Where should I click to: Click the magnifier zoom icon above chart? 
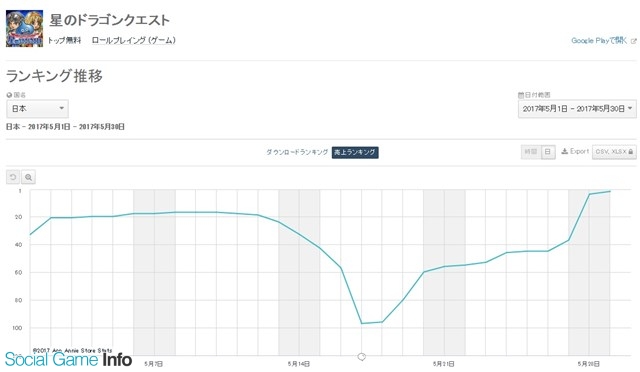click(x=28, y=177)
